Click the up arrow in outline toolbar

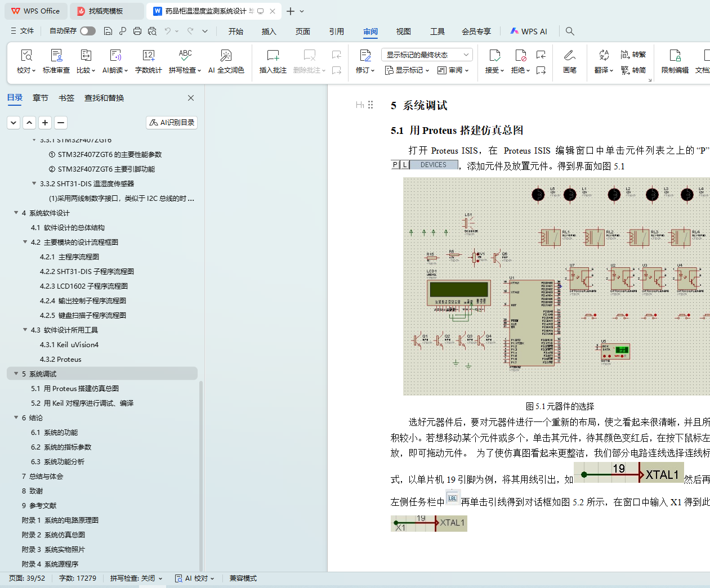coord(29,122)
